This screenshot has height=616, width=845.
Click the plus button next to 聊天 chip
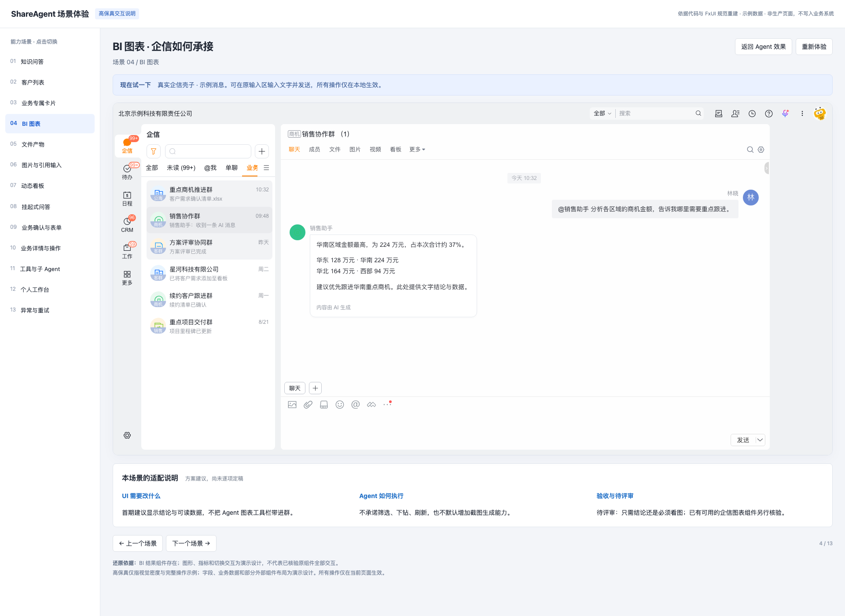(316, 388)
